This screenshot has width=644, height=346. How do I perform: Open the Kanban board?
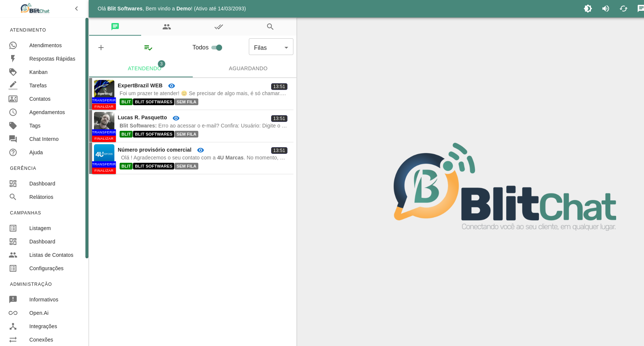(38, 72)
